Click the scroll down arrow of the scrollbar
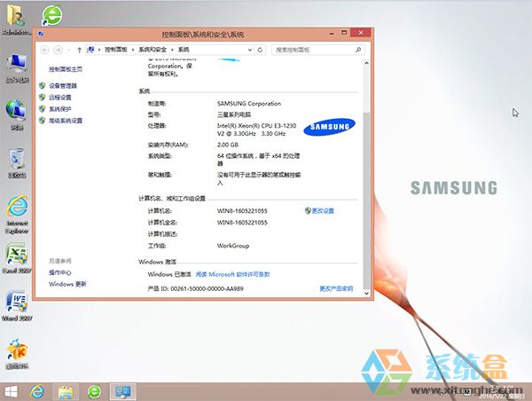Viewport: 532px width, 401px height. pos(366,293)
